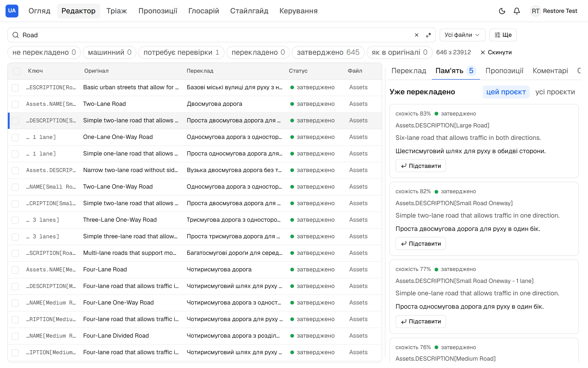The width and height of the screenshot is (588, 368).
Task: Select усі проєкти memory scope
Action: (x=555, y=92)
